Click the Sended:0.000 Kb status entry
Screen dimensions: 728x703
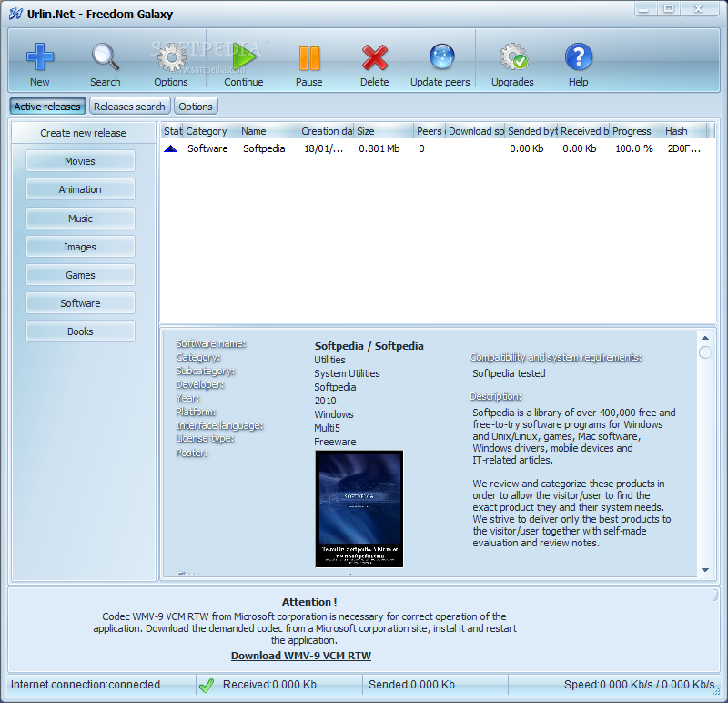tap(412, 685)
